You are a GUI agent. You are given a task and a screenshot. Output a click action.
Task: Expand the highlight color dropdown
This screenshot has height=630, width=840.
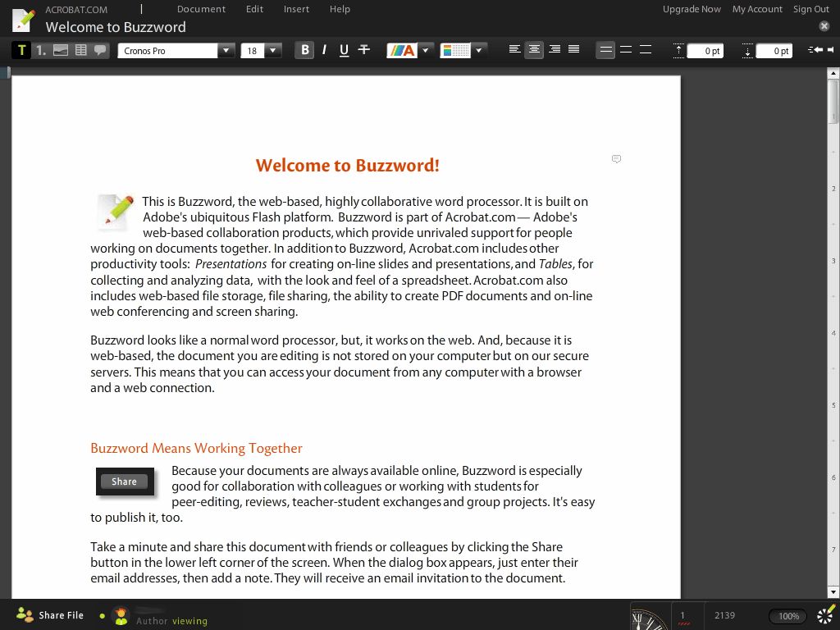click(x=478, y=50)
